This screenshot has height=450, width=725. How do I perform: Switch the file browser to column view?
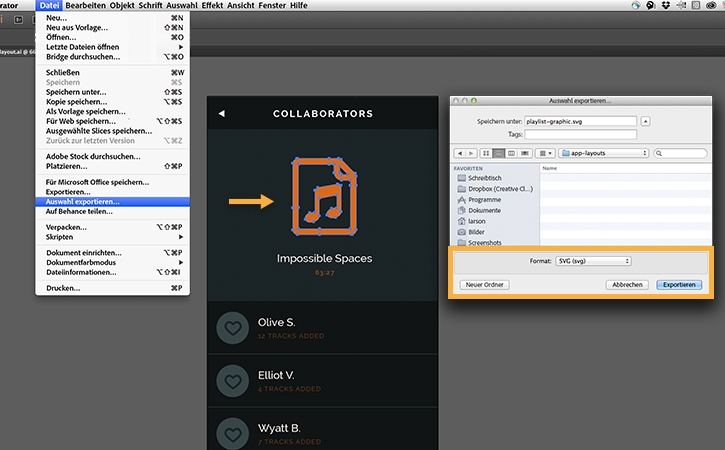(x=511, y=153)
